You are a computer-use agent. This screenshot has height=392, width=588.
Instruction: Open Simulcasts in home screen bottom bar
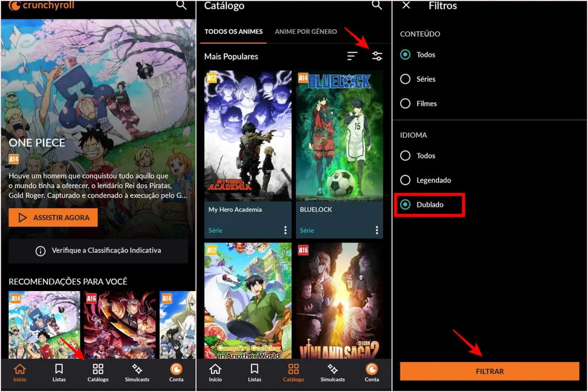[137, 373]
